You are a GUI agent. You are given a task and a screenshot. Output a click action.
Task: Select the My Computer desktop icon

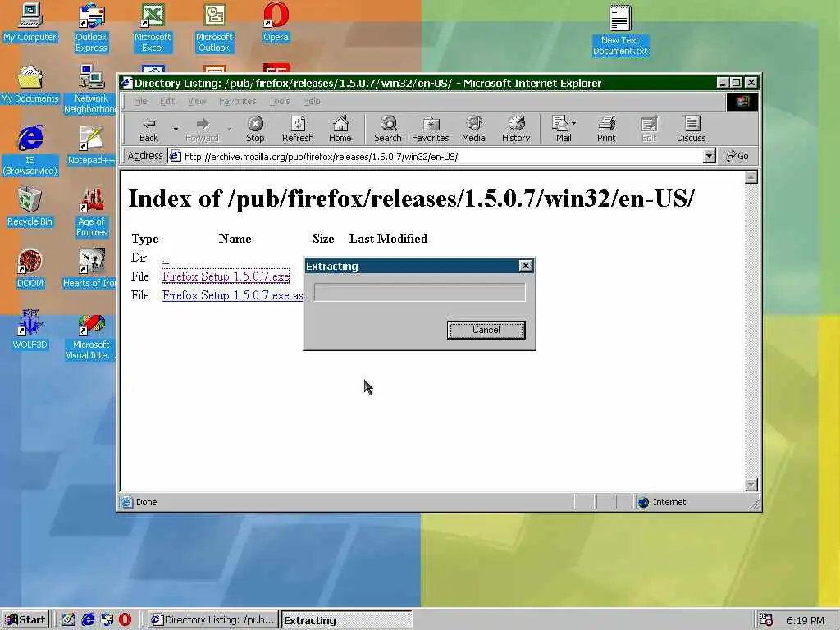tap(30, 24)
